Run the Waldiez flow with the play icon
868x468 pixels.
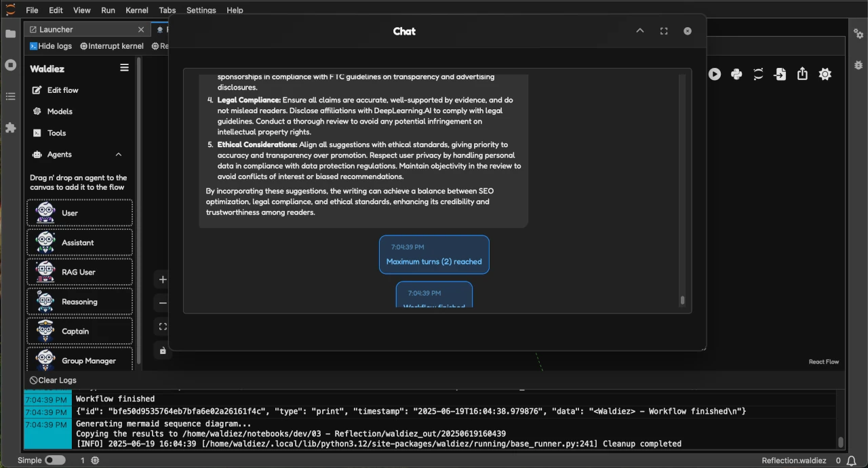point(714,74)
